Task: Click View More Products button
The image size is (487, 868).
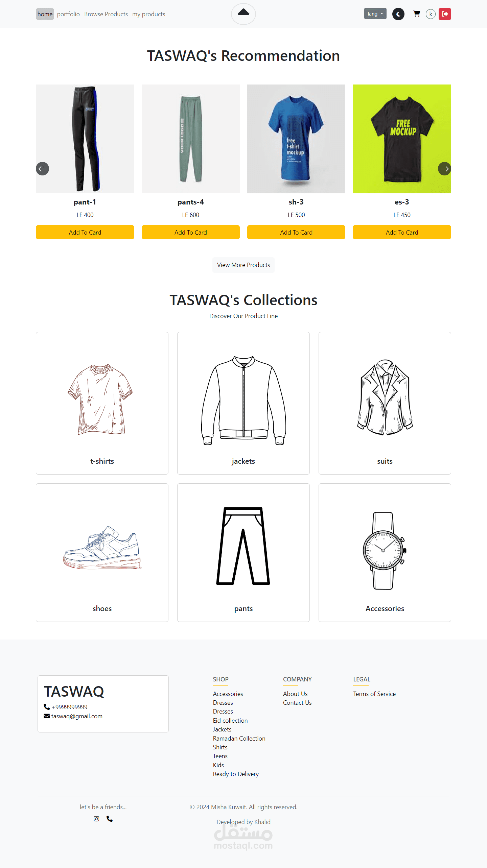Action: coord(243,265)
